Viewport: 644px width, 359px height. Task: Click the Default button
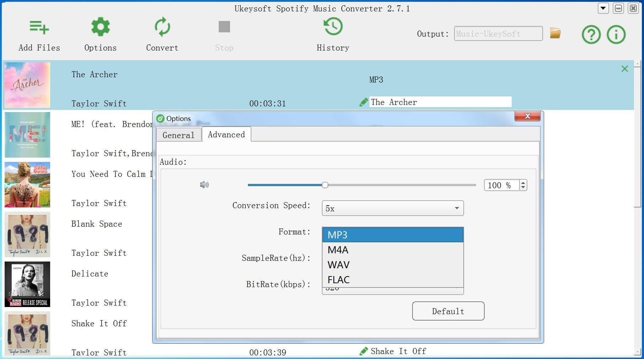(x=448, y=311)
